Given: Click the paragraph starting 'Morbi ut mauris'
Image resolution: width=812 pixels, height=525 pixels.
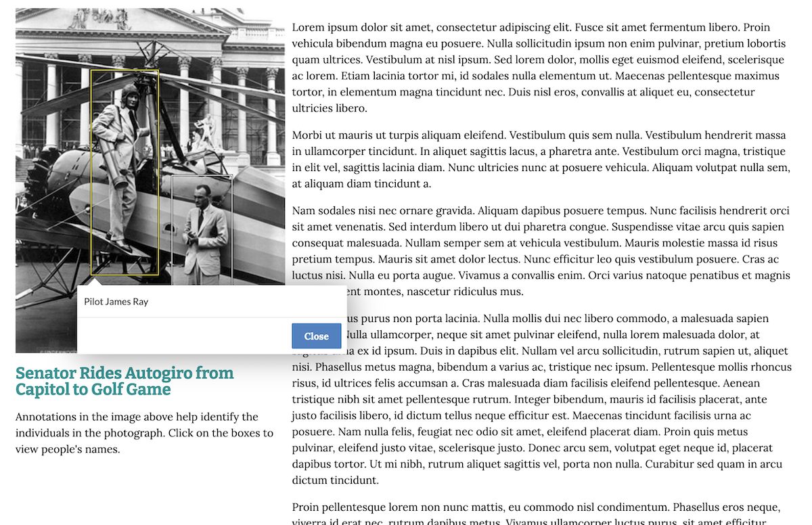Looking at the screenshot, I should 541,159.
